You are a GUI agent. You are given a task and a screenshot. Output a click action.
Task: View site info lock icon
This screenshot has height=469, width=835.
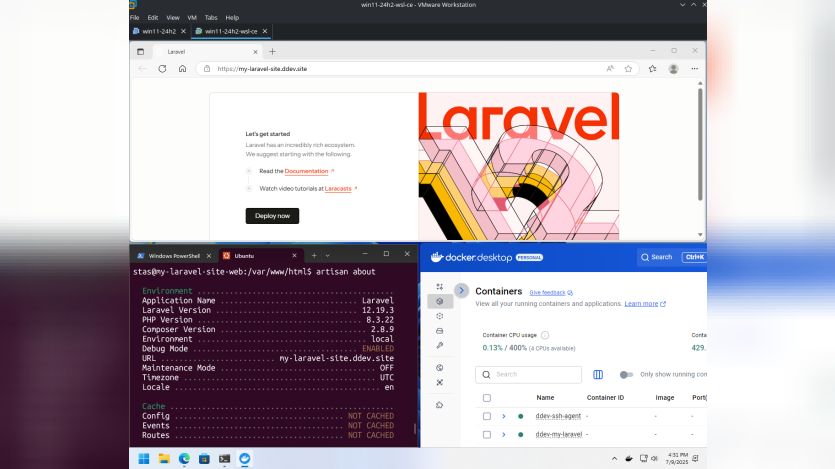click(x=207, y=69)
